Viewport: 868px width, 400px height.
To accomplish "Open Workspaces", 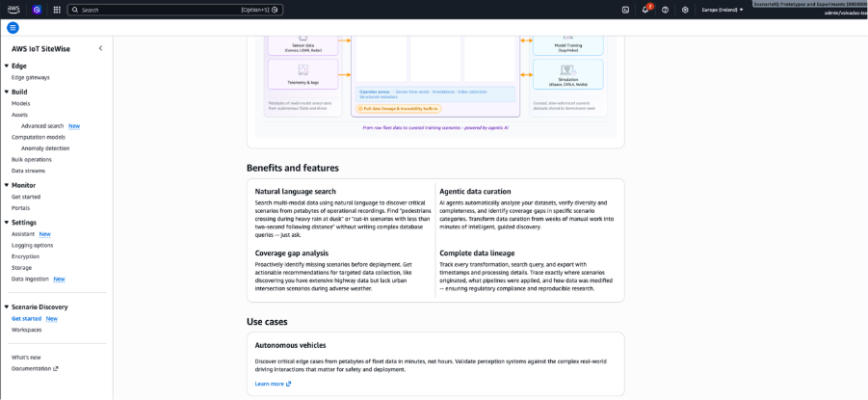I will 27,330.
